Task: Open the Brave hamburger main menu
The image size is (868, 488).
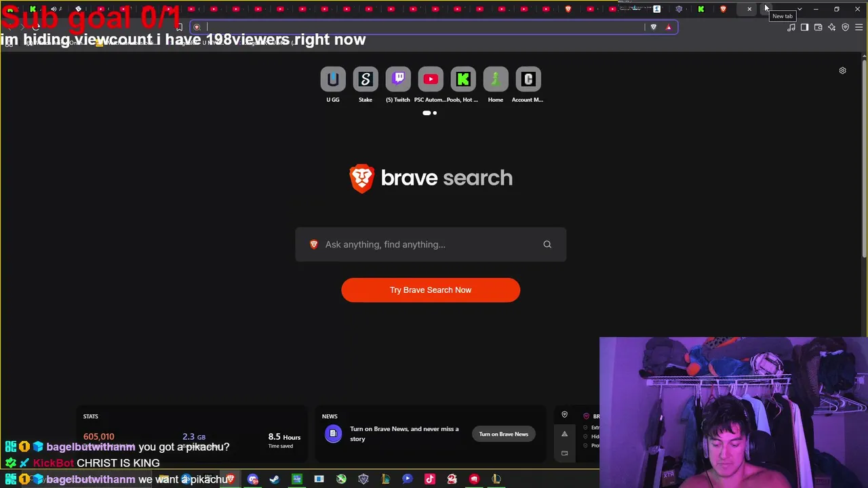Action: [859, 27]
